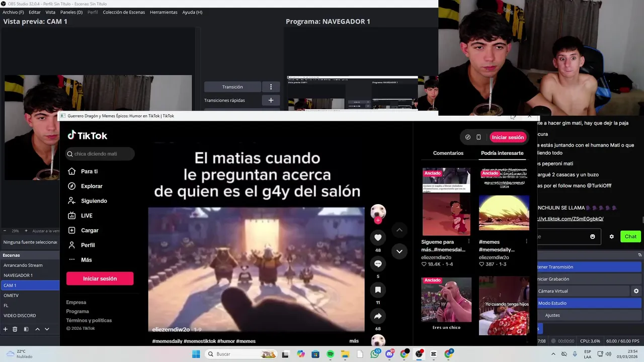The width and height of the screenshot is (644, 362).
Task: Toggle Modo Estudio in OBS controls
Action: 589,303
